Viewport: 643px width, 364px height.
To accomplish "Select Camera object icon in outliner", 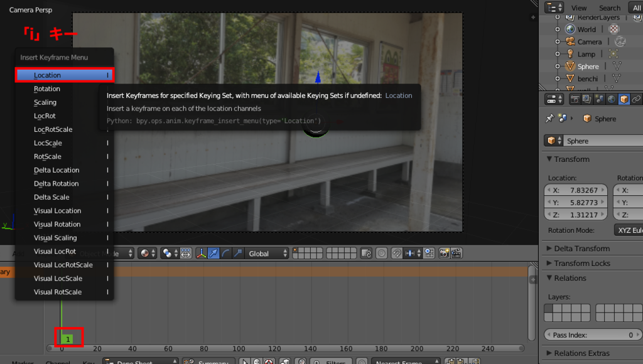I will [x=570, y=41].
